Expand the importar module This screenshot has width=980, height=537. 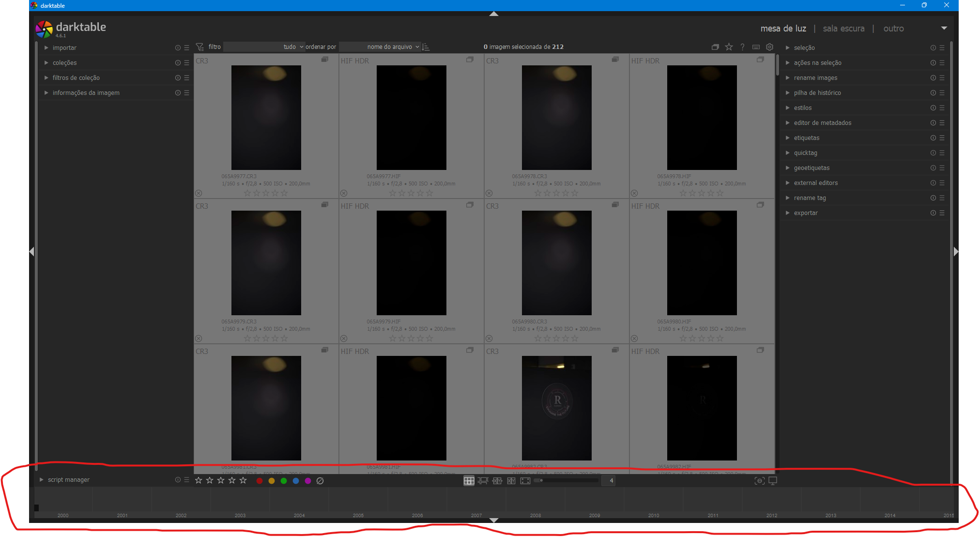[64, 48]
